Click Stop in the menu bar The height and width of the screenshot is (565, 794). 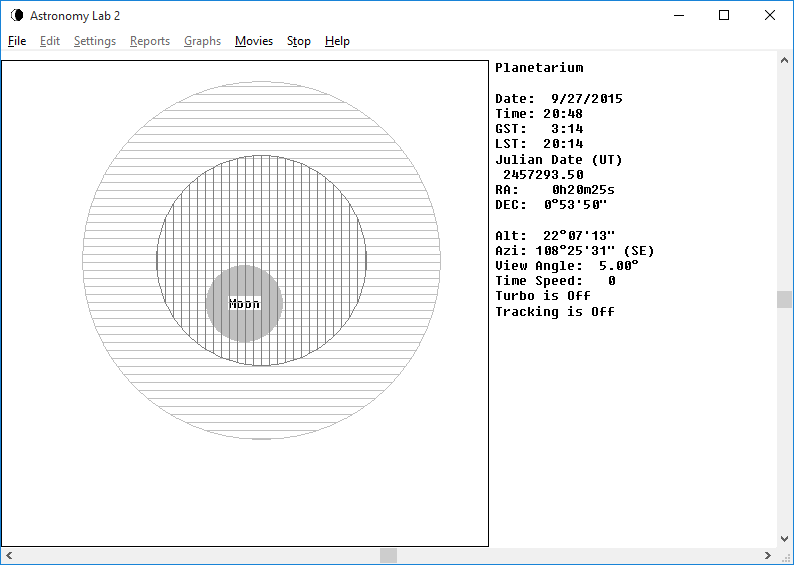pyautogui.click(x=299, y=41)
